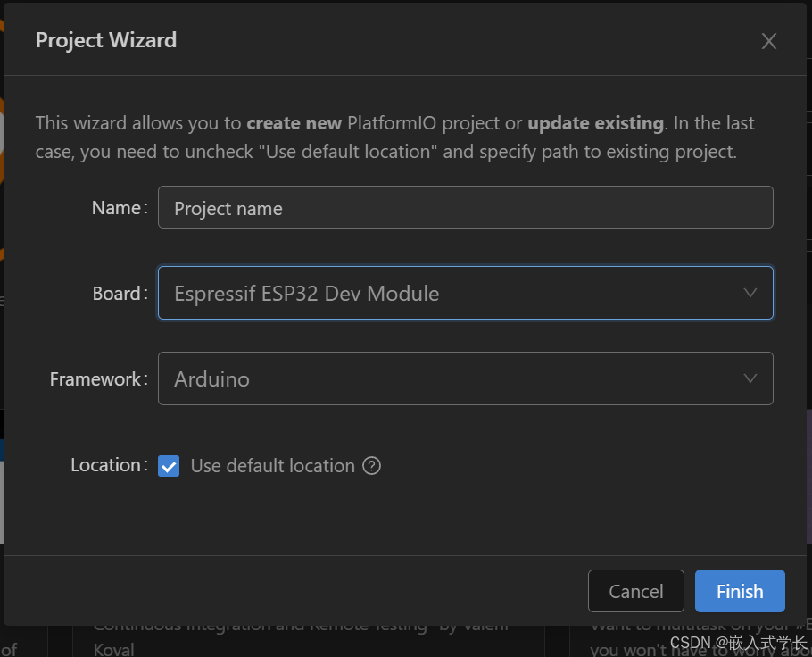The height and width of the screenshot is (657, 812).
Task: Click the Project Wizard title bar
Action: pyautogui.click(x=105, y=40)
